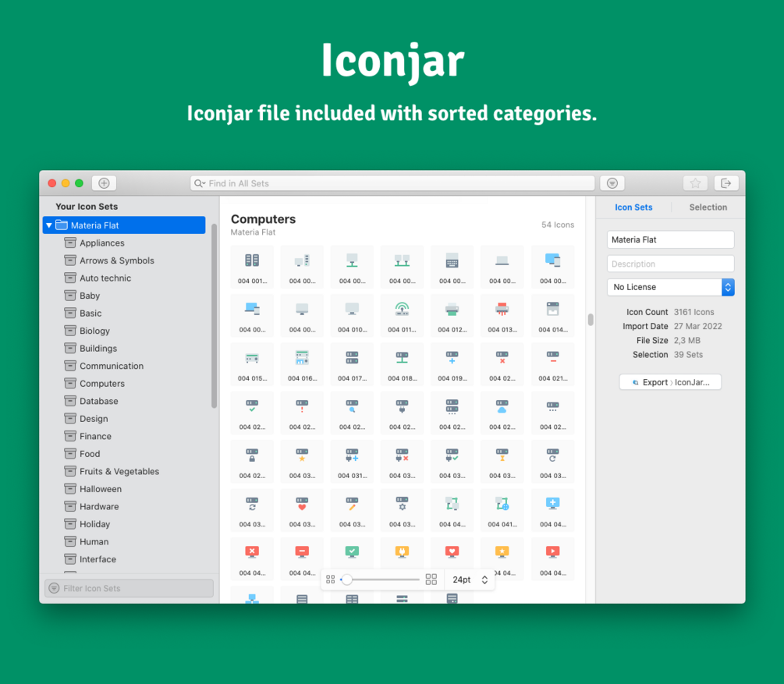The height and width of the screenshot is (684, 784).
Task: Open the Appliances set
Action: pyautogui.click(x=102, y=243)
